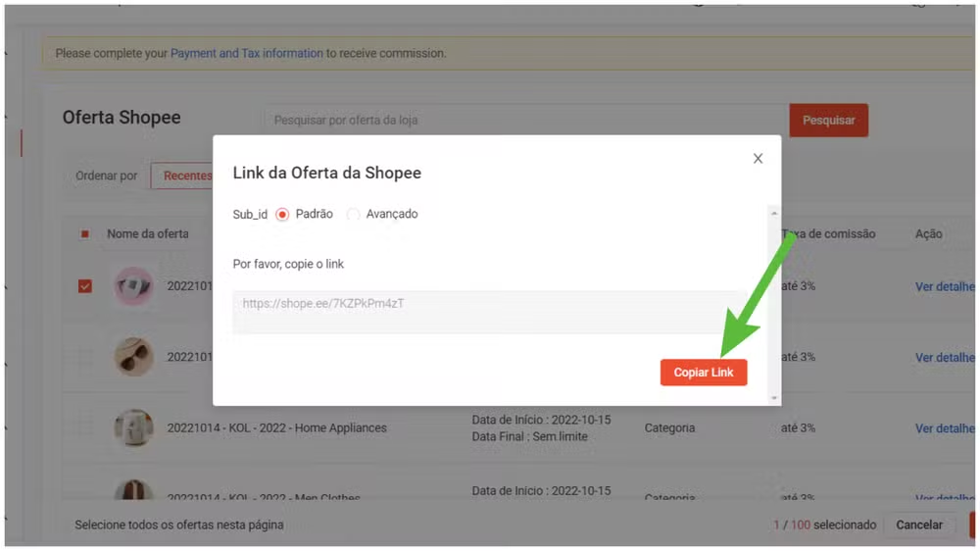Uncheck the first offer's checked checkbox
This screenshot has height=551, width=980.
85,286
